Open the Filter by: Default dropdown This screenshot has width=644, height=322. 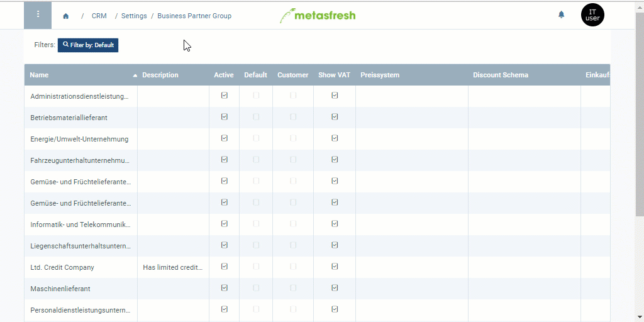tap(88, 45)
